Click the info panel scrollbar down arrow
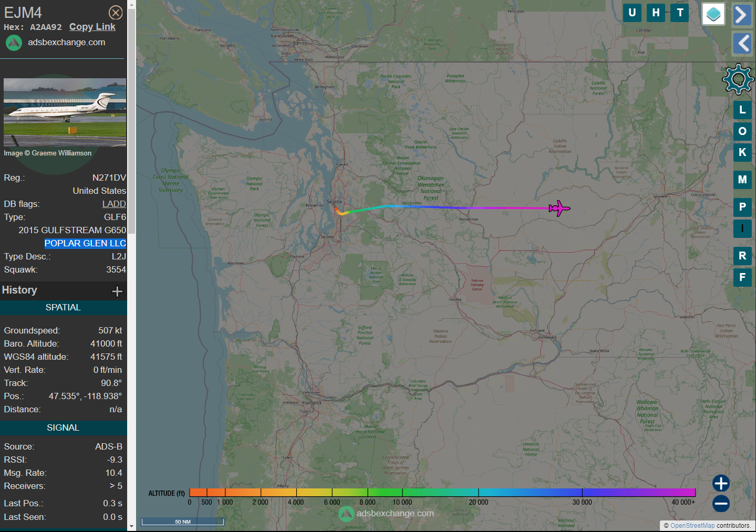 tap(131, 526)
